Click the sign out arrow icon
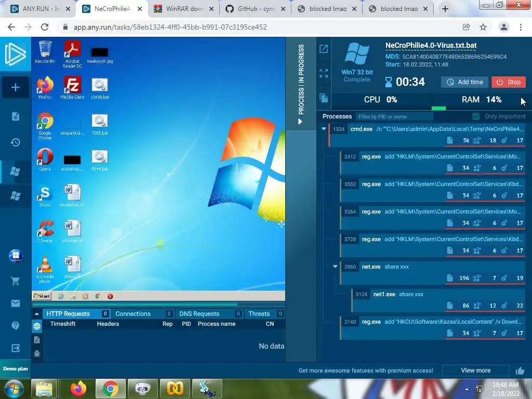This screenshot has height=399, width=532. click(15, 348)
